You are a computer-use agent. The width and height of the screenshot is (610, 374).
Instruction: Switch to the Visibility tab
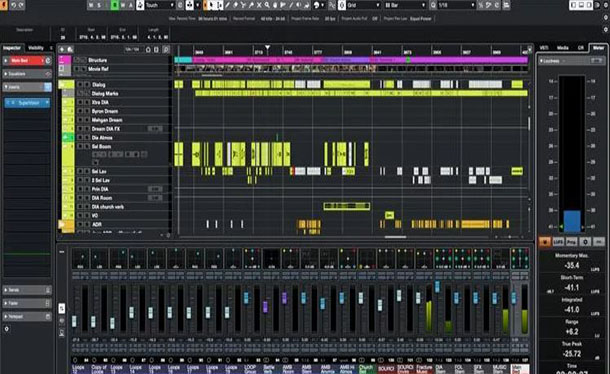pos(36,48)
